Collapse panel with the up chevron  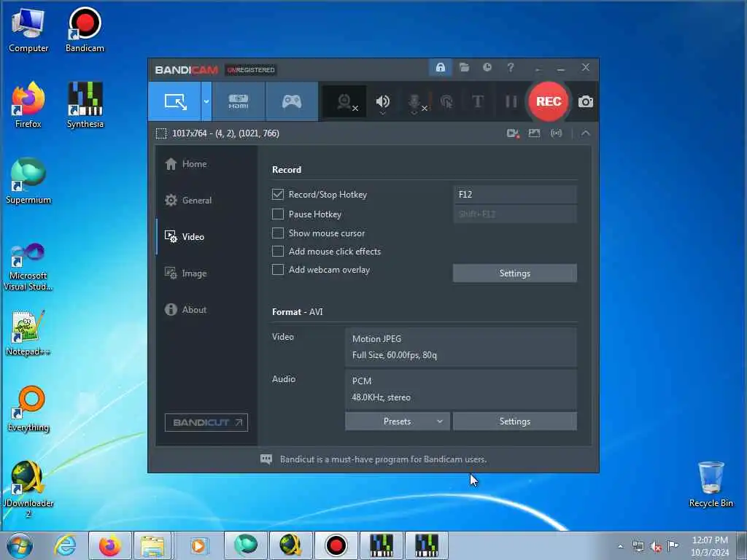click(x=586, y=133)
